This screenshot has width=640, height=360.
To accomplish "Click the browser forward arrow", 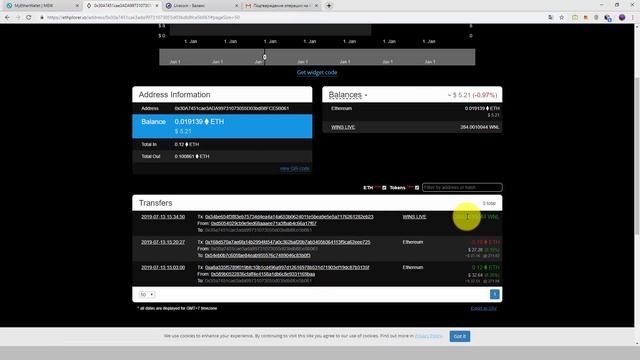I will tap(18, 18).
